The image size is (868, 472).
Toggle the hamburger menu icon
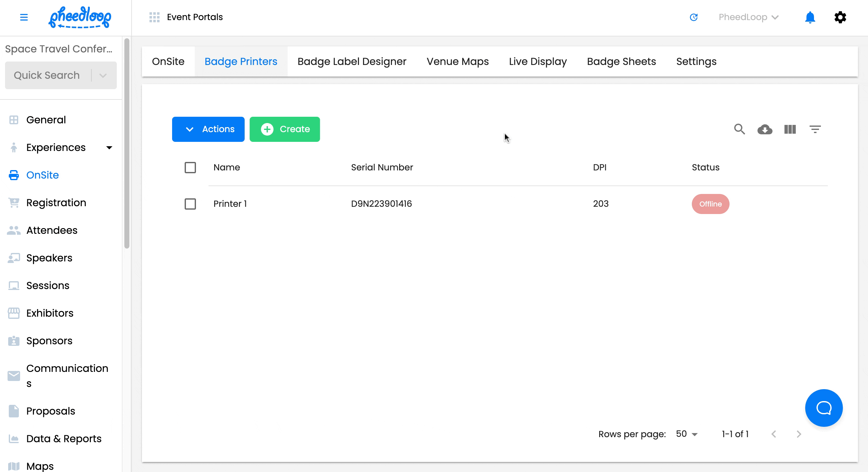tap(24, 17)
